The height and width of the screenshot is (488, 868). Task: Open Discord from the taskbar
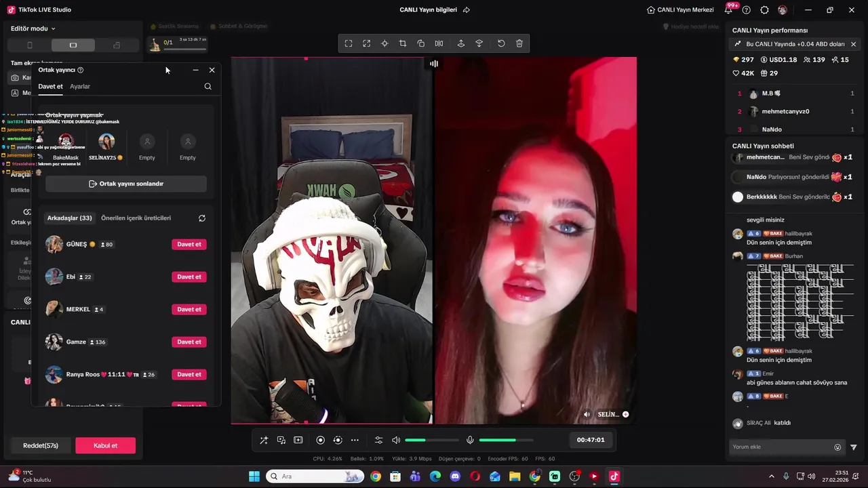point(455,476)
